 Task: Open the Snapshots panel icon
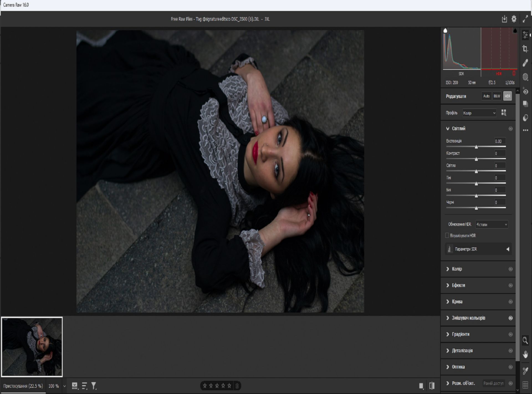(525, 104)
